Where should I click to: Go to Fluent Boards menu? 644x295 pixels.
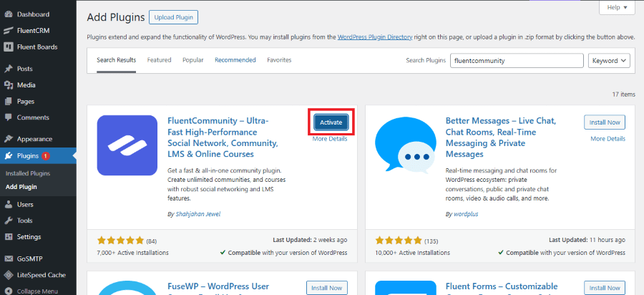click(x=37, y=47)
